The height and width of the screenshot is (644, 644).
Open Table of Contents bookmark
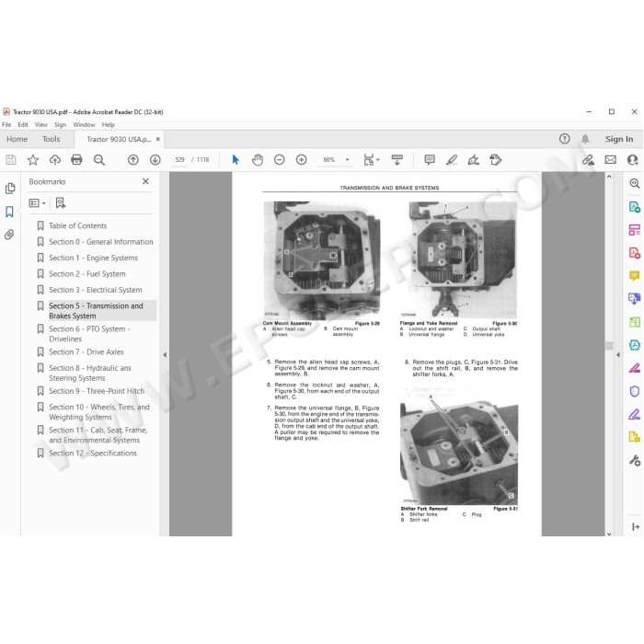coord(77,225)
